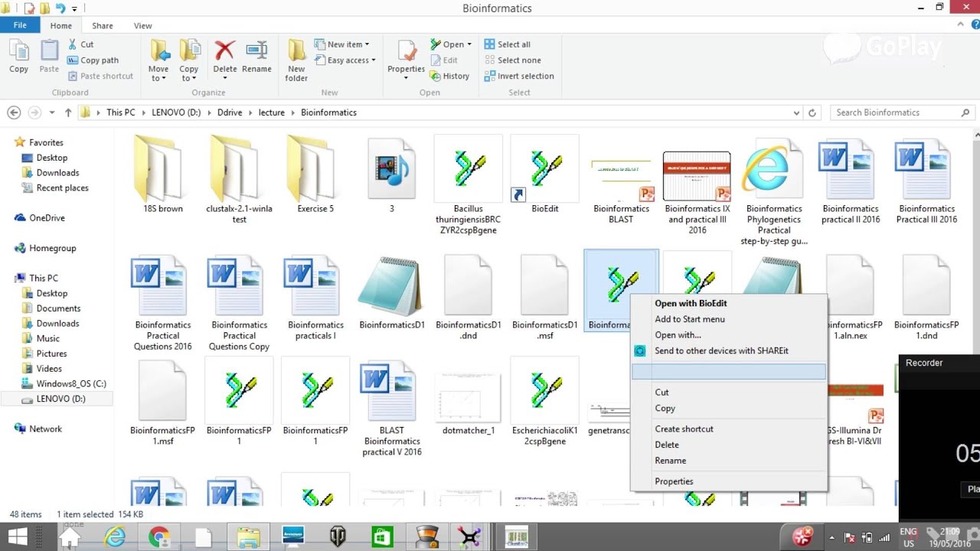Expand the address bar history dropdown

coord(797,112)
